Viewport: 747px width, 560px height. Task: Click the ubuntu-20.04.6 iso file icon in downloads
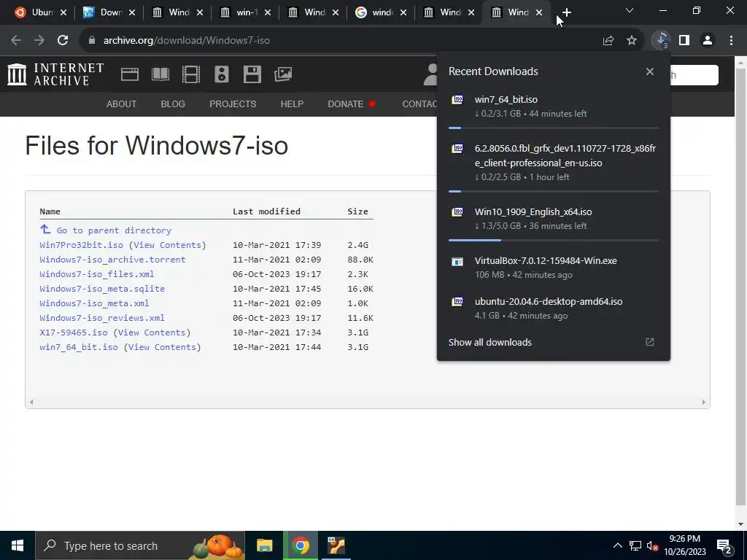[457, 301]
